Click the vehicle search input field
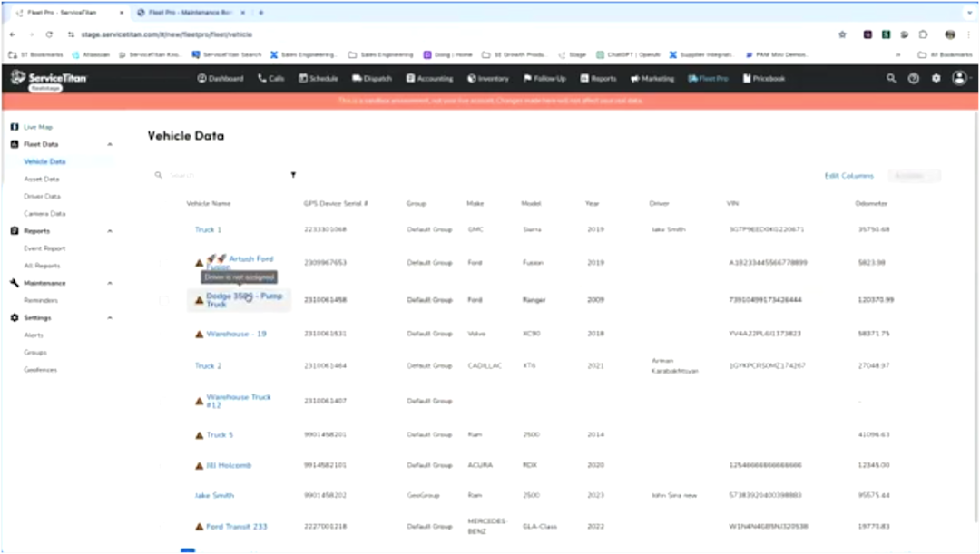 coord(225,175)
